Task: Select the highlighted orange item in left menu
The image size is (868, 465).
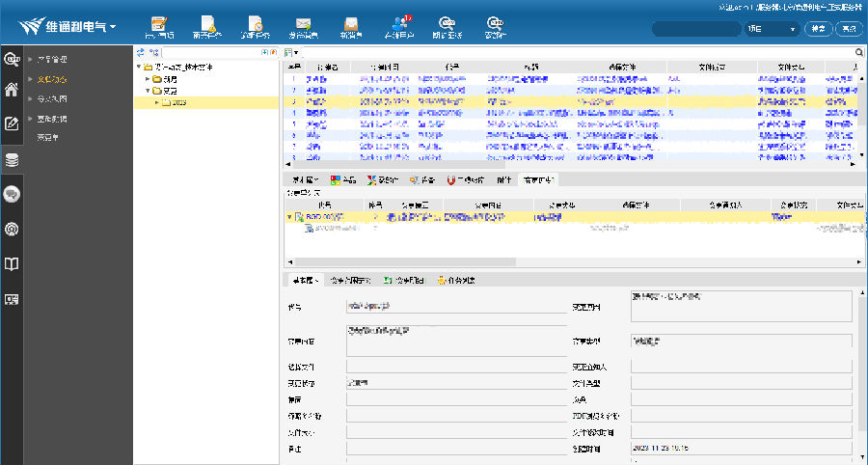Action: [50, 79]
